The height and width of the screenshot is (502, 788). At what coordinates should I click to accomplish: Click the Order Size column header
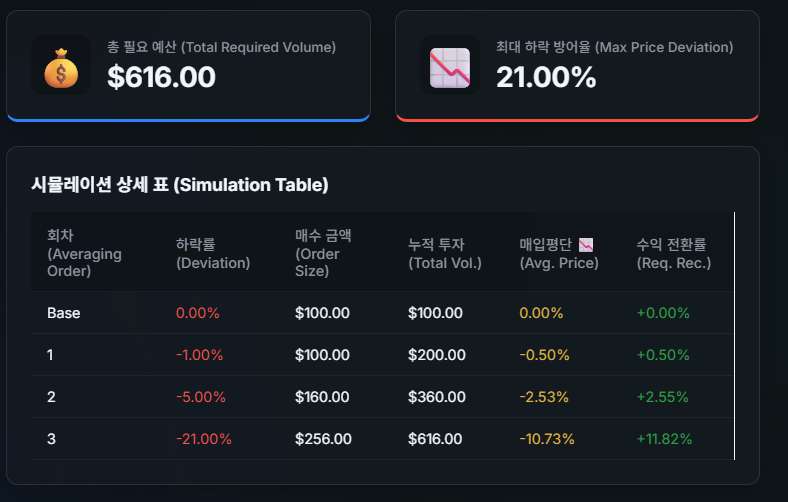pos(323,253)
